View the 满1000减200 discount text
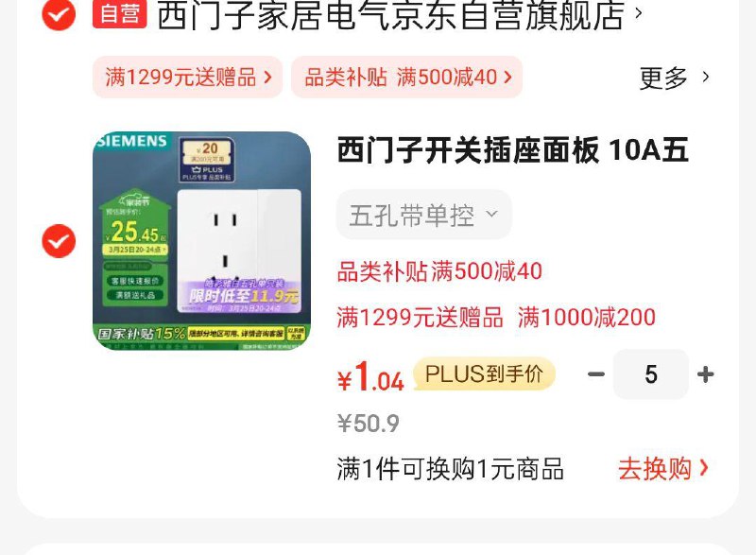Image resolution: width=756 pixels, height=555 pixels. (x=587, y=318)
